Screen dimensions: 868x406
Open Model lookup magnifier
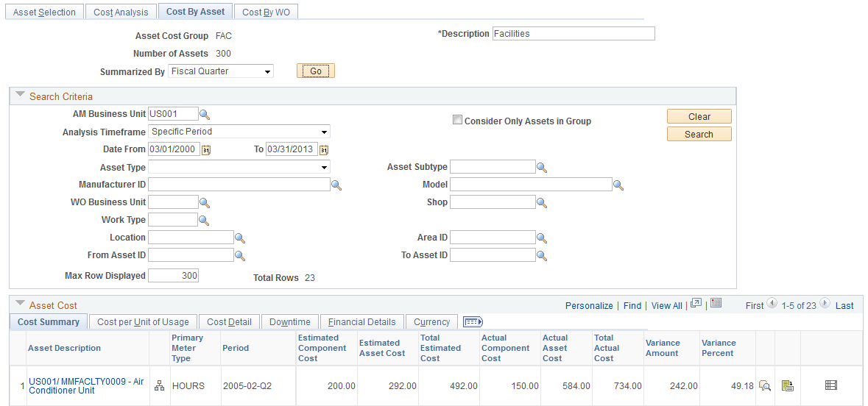[x=618, y=185]
